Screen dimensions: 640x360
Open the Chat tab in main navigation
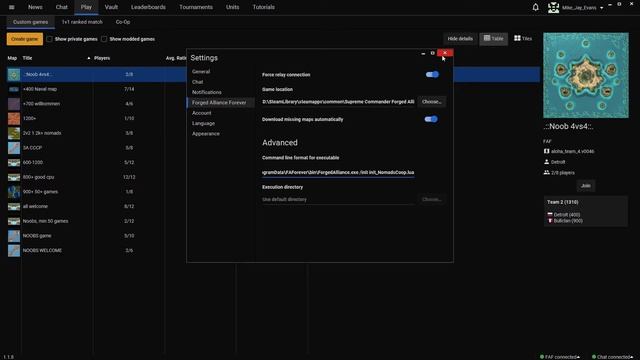(x=62, y=7)
